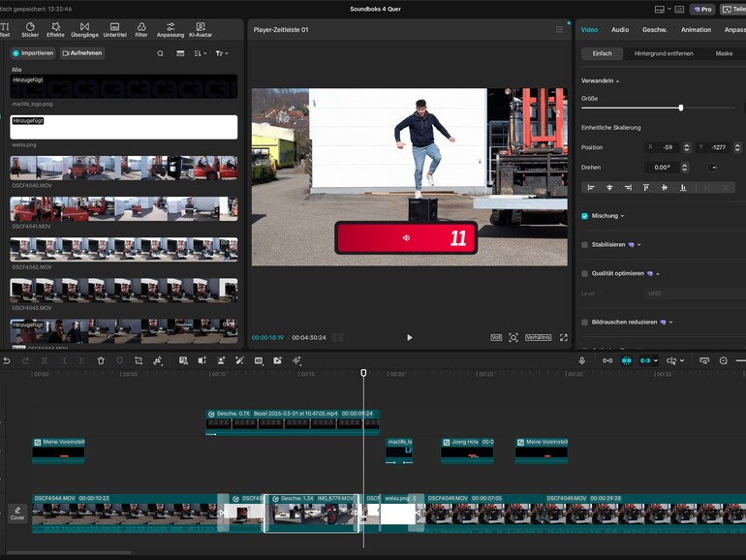Align clip to top with alignment icon
Screen dimensions: 746x560
tap(646, 187)
